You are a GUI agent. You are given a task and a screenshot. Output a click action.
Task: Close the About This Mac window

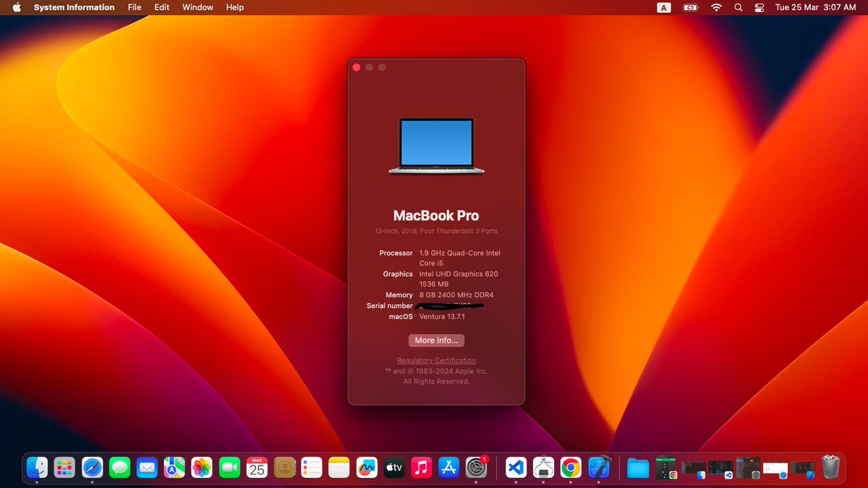[x=357, y=67]
